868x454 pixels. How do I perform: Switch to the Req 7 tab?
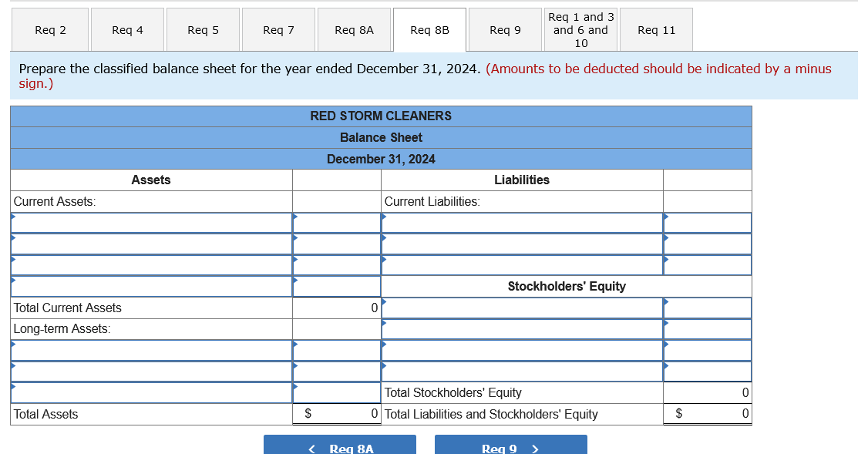(278, 29)
